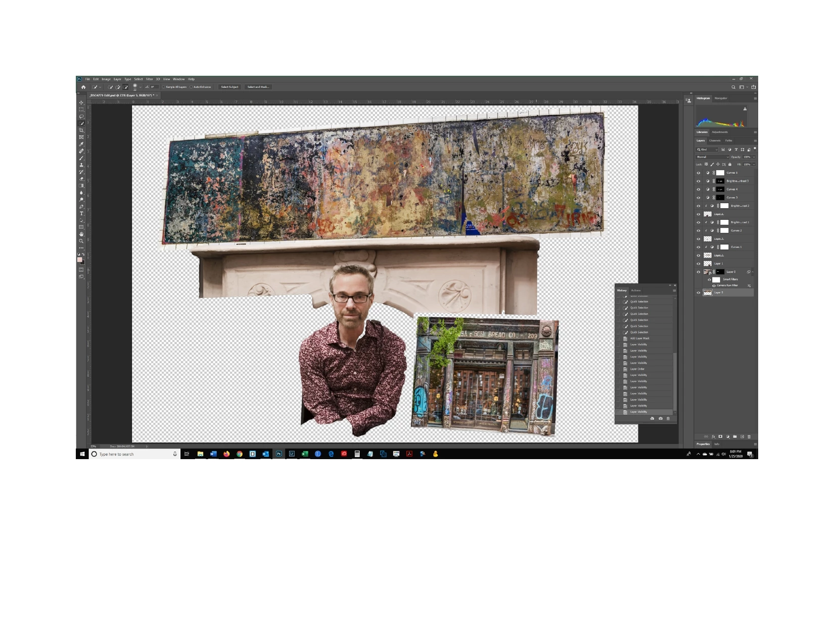Enable Sample All Layers checkbox
The image size is (834, 644).
[x=163, y=87]
